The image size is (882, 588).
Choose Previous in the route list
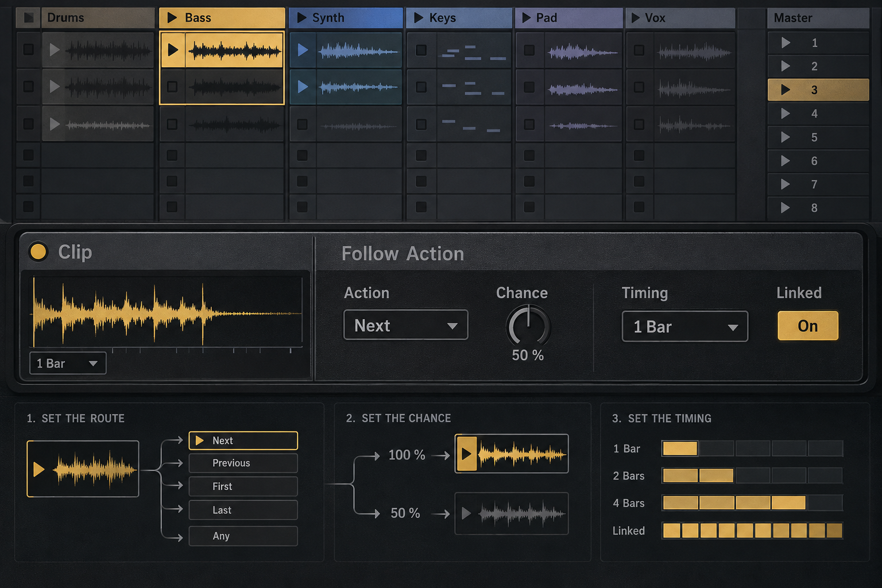tap(243, 463)
